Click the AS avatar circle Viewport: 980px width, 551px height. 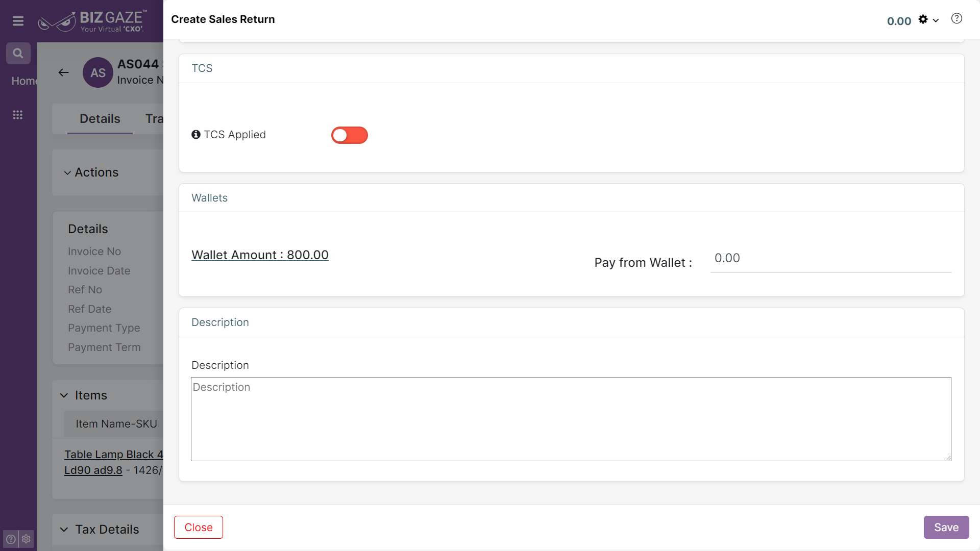click(x=98, y=72)
